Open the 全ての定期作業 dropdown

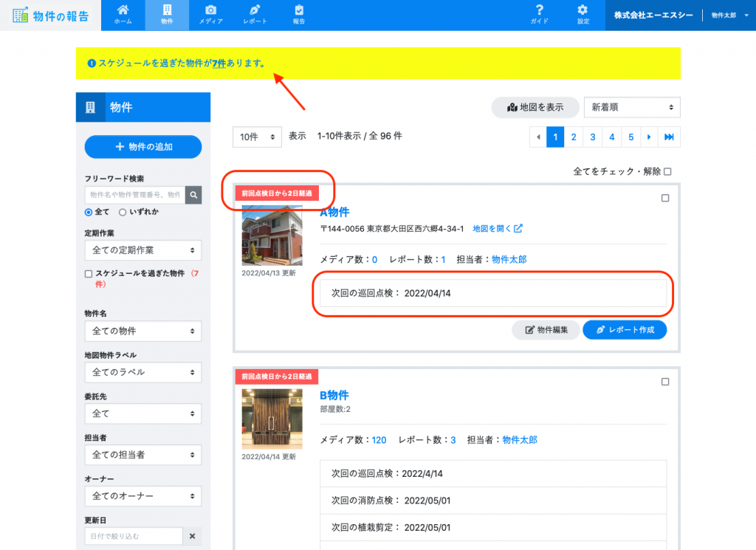143,250
